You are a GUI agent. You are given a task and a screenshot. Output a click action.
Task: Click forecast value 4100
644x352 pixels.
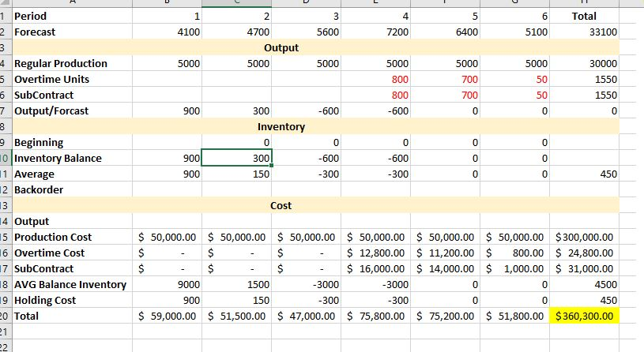pyautogui.click(x=168, y=32)
